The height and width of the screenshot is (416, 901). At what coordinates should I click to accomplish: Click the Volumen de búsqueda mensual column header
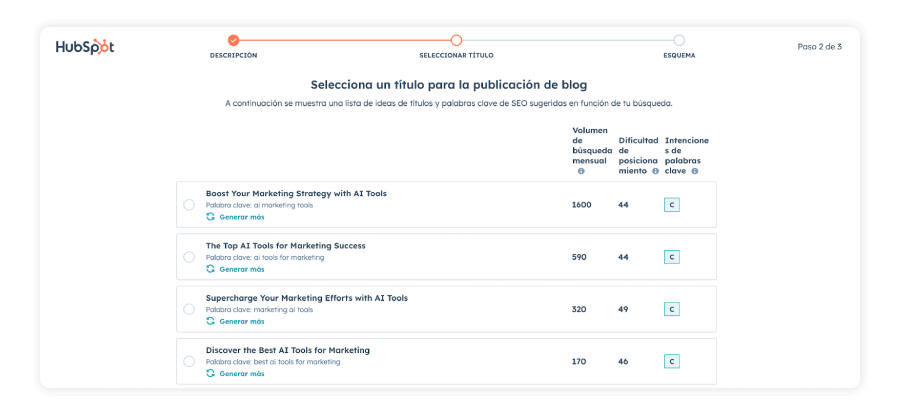tap(592, 151)
